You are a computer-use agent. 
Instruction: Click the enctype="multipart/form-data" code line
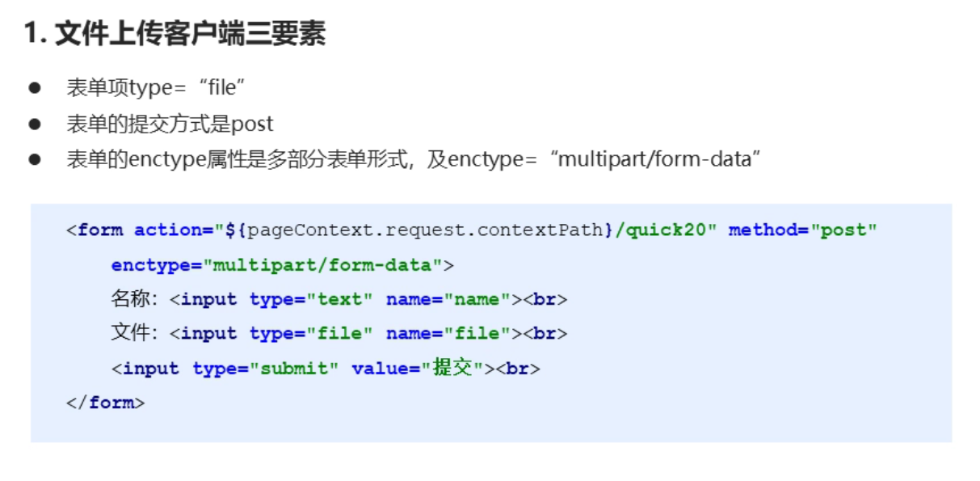click(x=283, y=265)
